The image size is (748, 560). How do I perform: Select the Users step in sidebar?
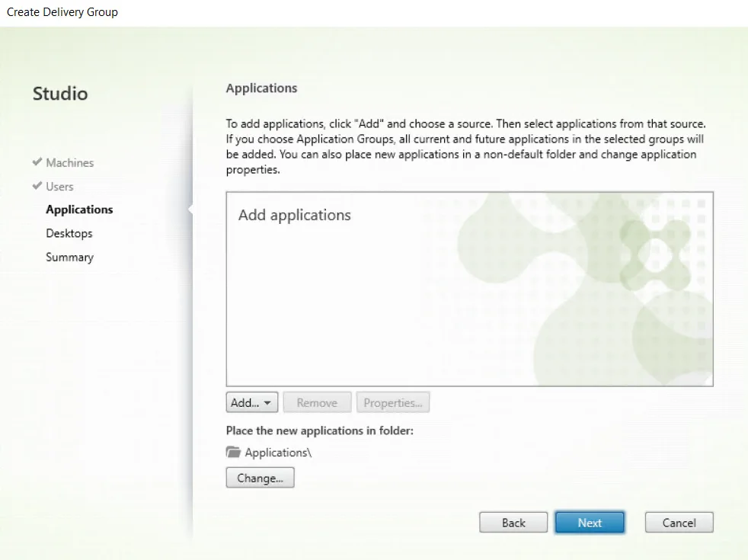point(59,187)
